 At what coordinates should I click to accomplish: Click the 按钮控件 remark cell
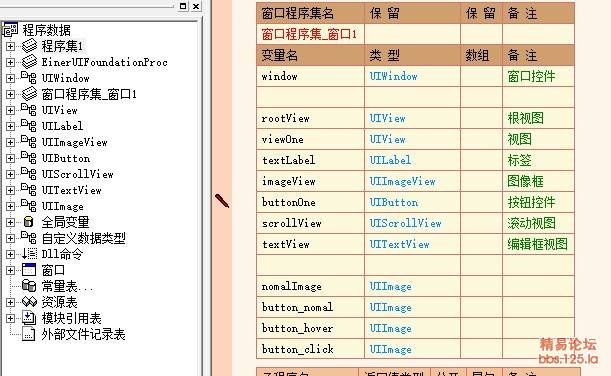pos(539,202)
